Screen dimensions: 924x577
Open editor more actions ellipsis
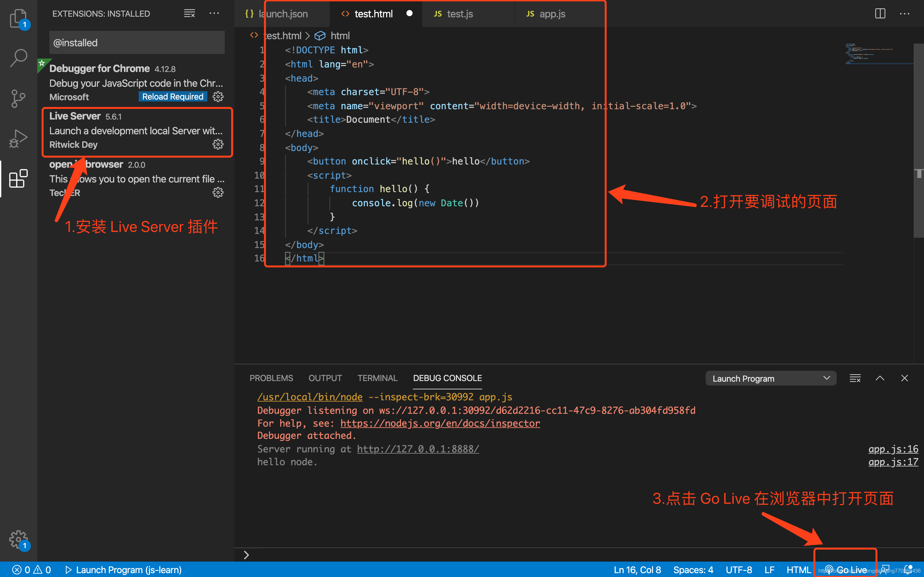(x=904, y=13)
